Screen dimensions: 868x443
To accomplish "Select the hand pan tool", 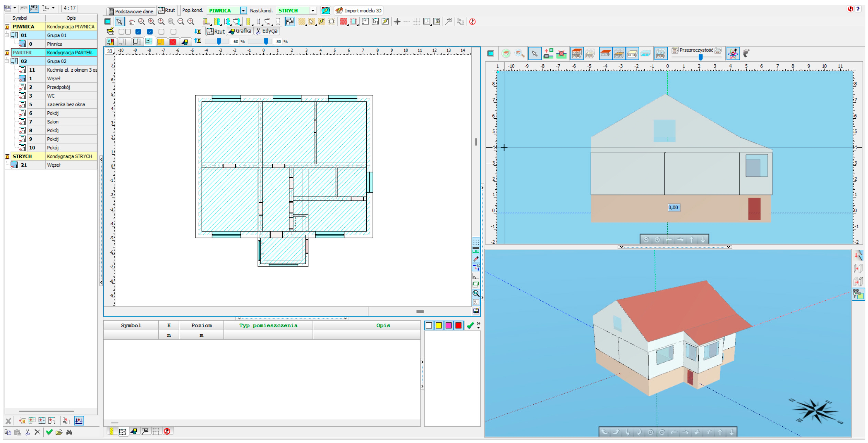I will click(x=132, y=22).
